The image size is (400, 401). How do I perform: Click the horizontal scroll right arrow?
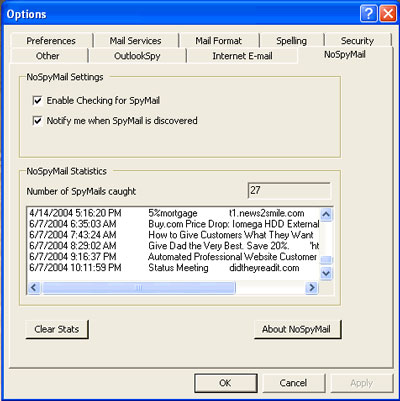(x=311, y=287)
